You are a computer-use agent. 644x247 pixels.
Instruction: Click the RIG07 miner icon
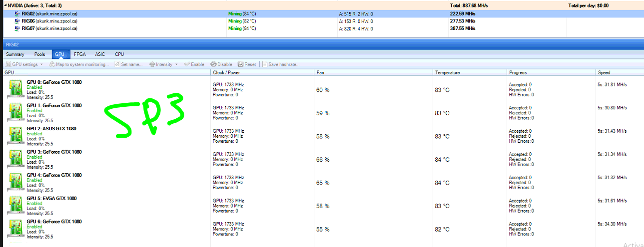pyautogui.click(x=18, y=28)
